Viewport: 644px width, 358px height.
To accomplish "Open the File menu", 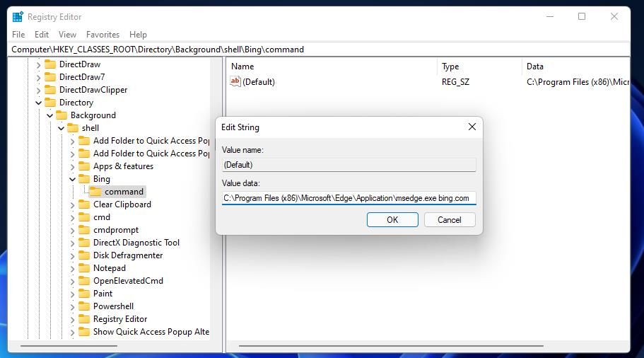I will 18,35.
